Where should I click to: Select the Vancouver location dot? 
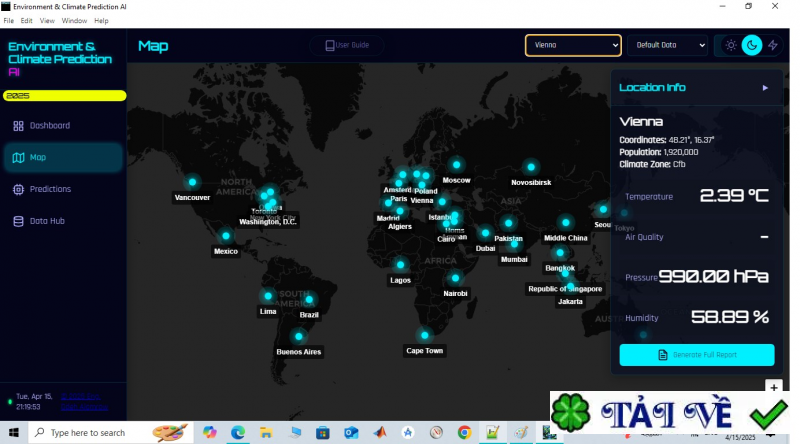[192, 182]
